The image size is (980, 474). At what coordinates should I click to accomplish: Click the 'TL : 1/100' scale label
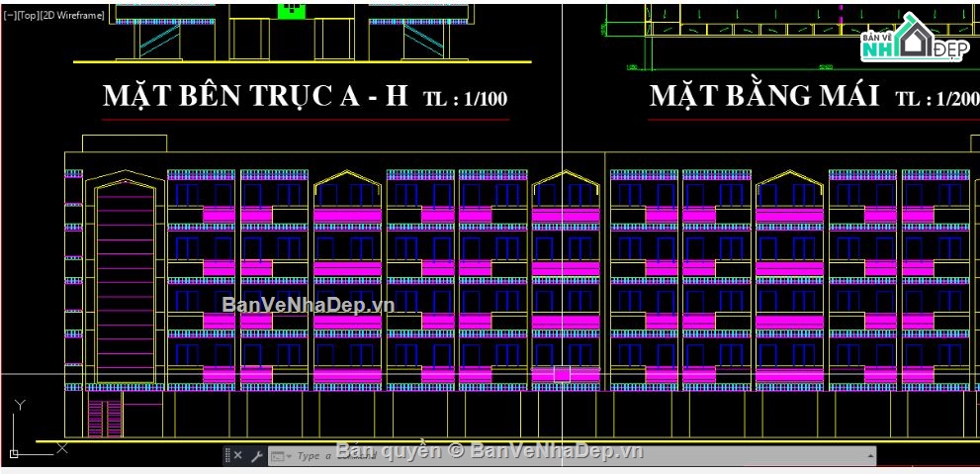coord(465,99)
